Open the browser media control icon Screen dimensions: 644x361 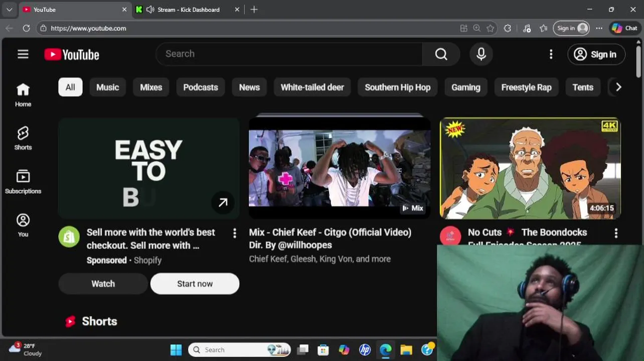pos(527,29)
